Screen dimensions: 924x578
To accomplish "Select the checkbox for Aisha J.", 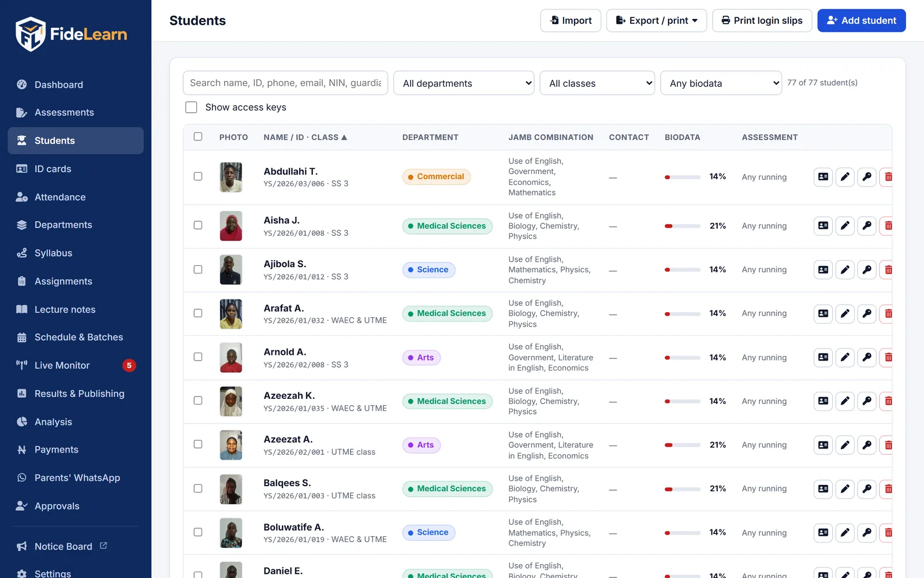I will (x=198, y=225).
